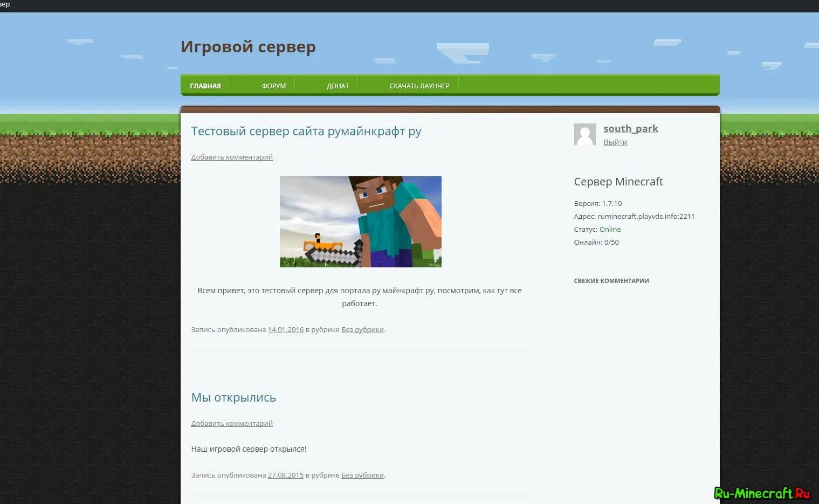Open the ДОНАТ menu item
819x504 pixels.
(x=338, y=86)
